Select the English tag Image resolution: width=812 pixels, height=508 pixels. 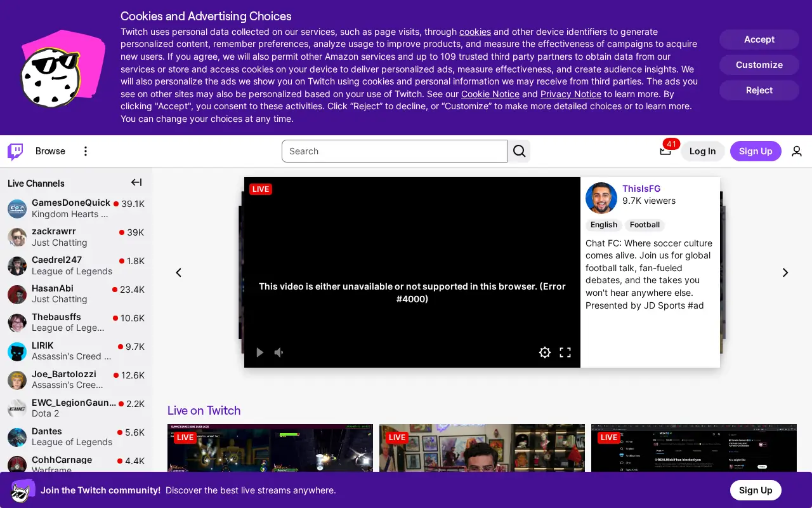point(604,225)
